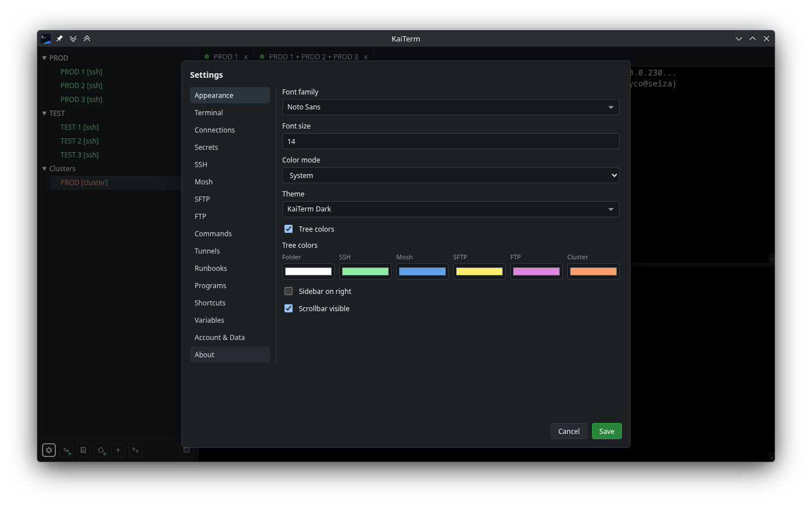812x506 pixels.
Task: Collapse the Clusters folder in the tree
Action: tap(44, 169)
